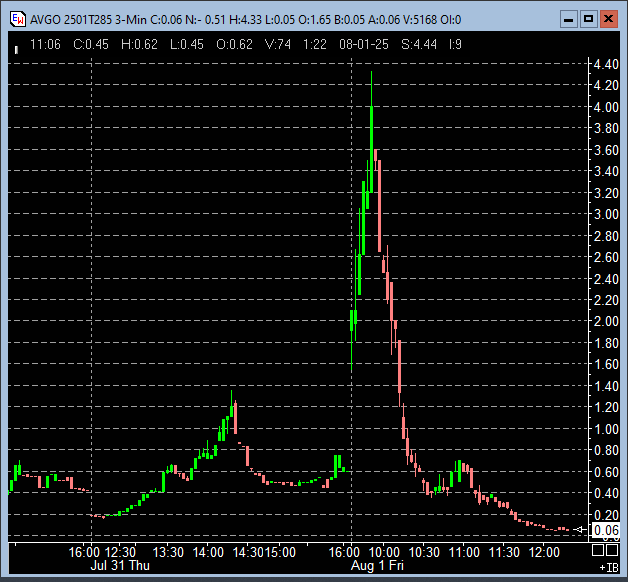Click the left square box at bottom right

point(598,550)
